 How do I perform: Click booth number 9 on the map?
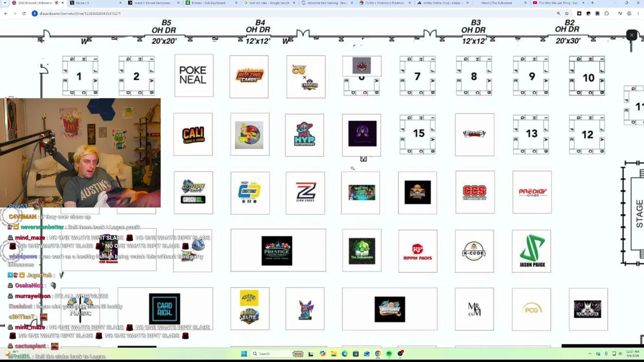[x=531, y=76]
